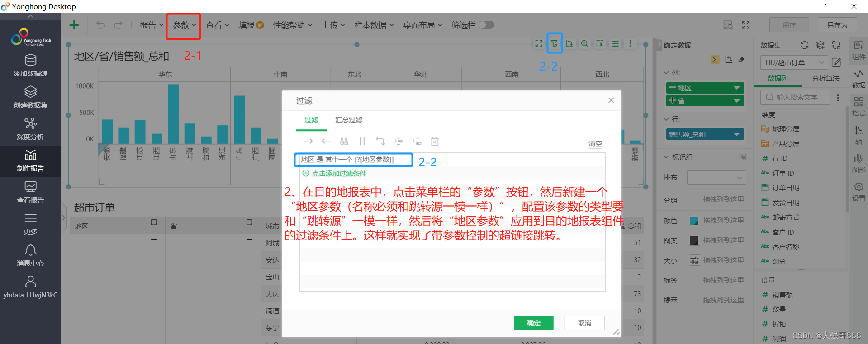Screen dimensions: 868x344
Task: Click the undo arrow in toolbar
Action: 100,25
